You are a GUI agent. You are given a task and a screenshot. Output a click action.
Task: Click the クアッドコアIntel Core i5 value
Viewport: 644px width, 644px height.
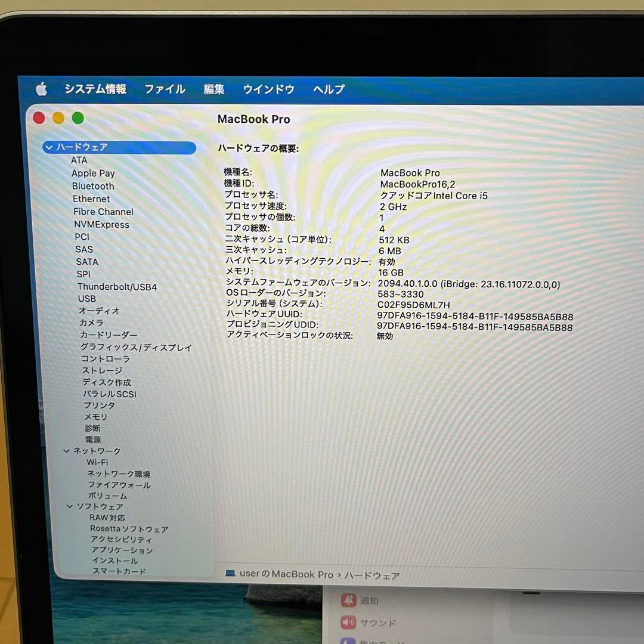coord(434,196)
